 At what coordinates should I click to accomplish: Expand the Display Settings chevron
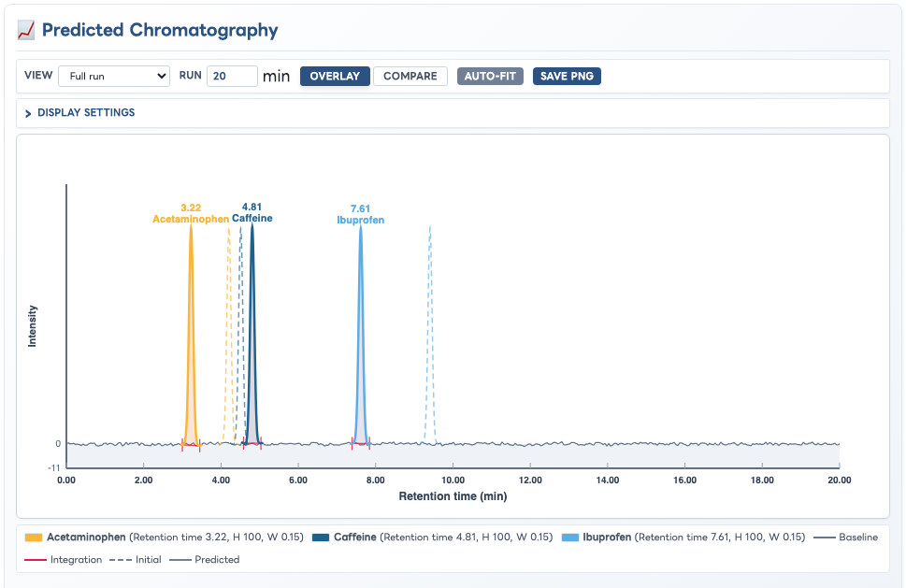click(x=28, y=113)
